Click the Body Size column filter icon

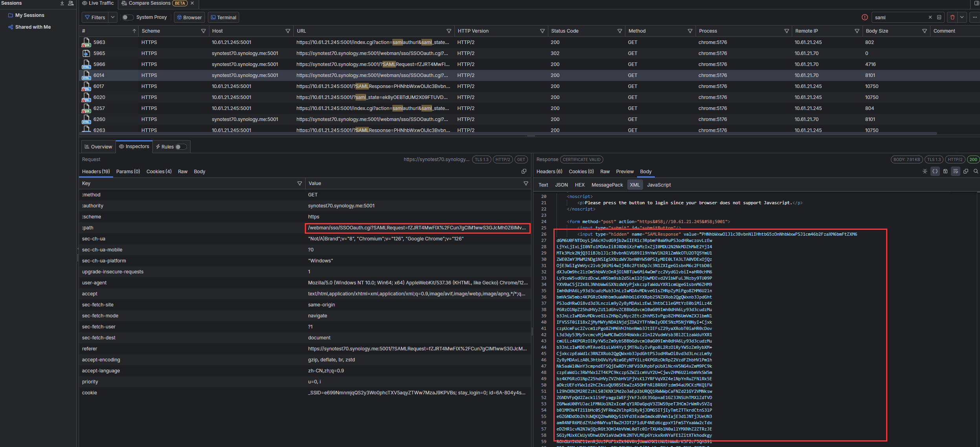click(x=924, y=31)
